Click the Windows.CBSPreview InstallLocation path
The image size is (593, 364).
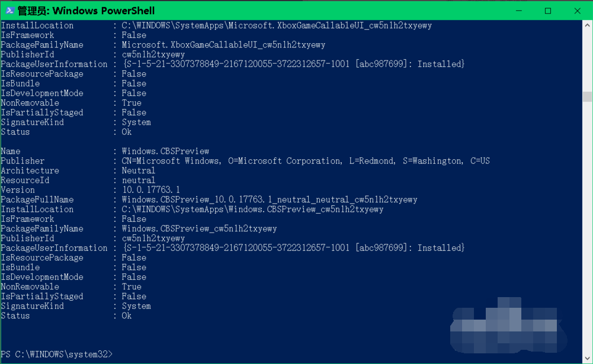(x=252, y=210)
